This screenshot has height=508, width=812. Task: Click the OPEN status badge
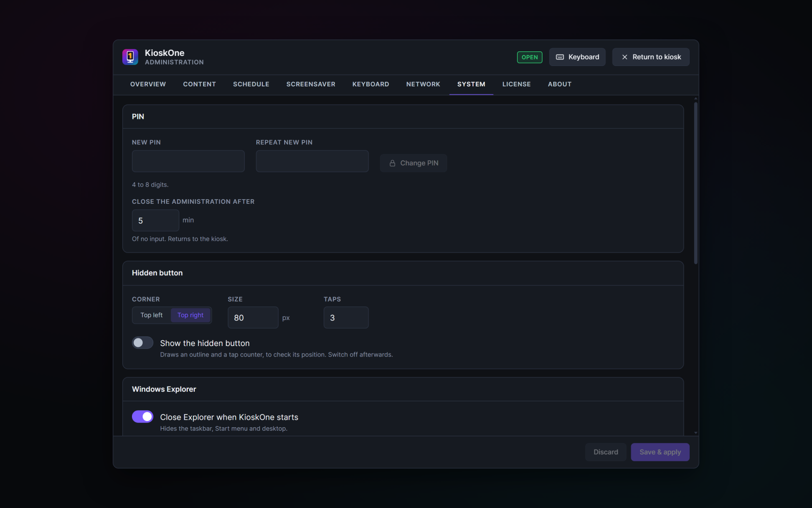click(530, 57)
